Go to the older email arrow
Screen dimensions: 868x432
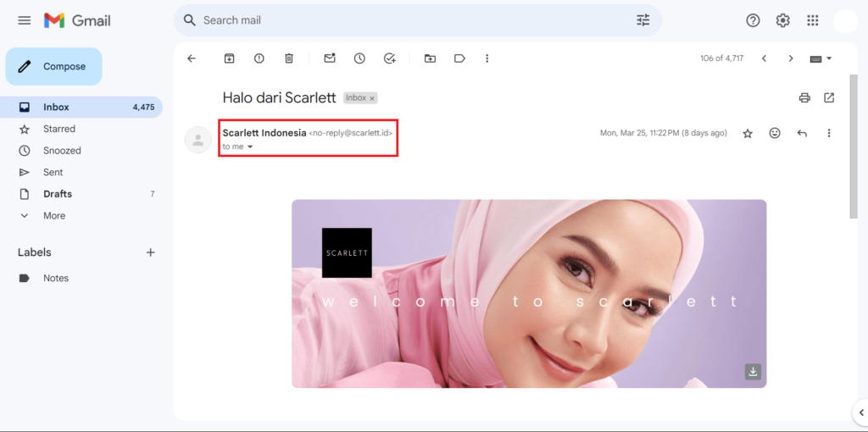(x=791, y=58)
